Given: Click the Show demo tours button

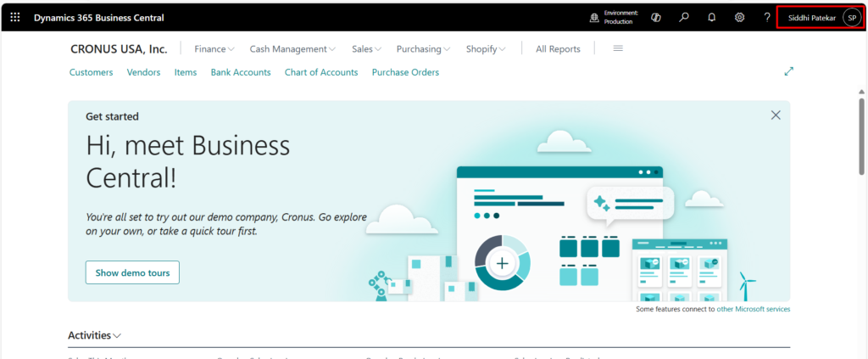Looking at the screenshot, I should pos(132,272).
